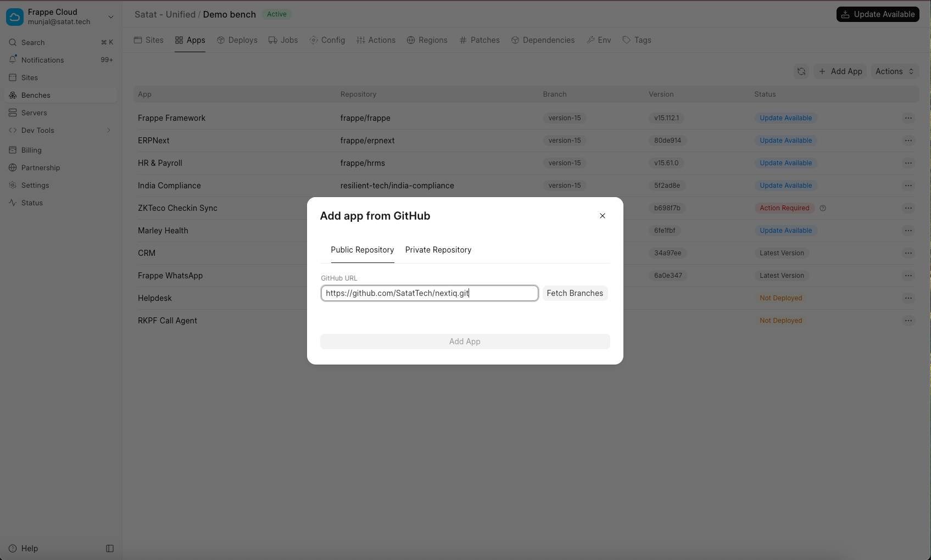Open the Actions dropdown above table
Screen dimensions: 931x560
pos(895,71)
